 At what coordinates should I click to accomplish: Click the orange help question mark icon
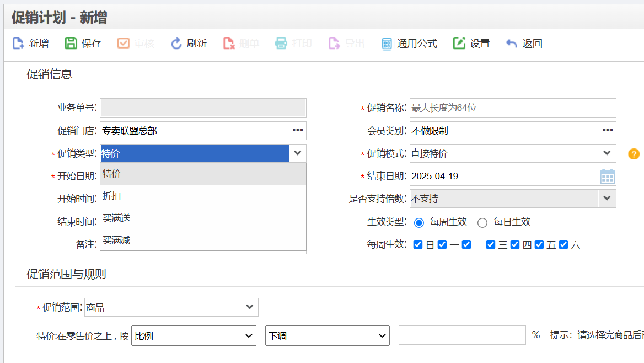[634, 154]
